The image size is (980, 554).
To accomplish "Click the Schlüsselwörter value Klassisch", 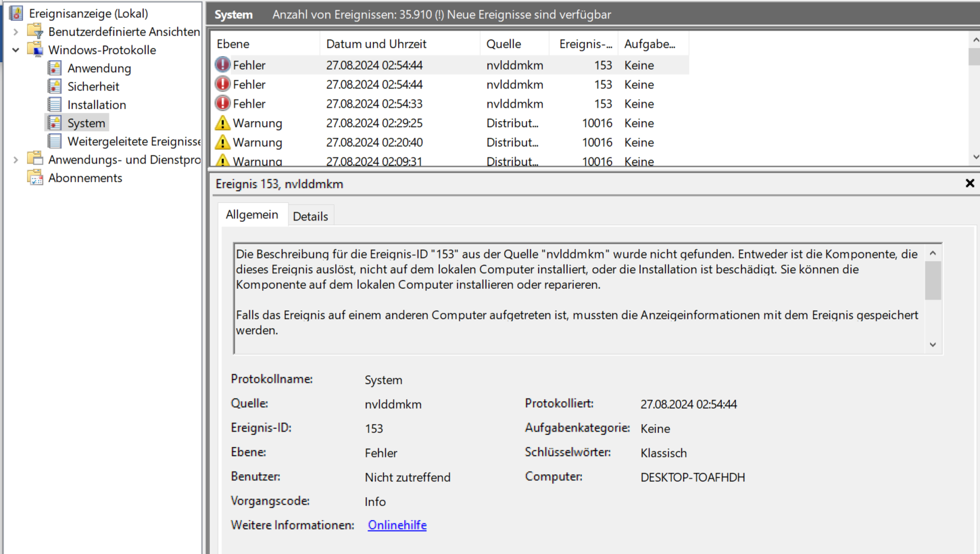I will point(664,453).
